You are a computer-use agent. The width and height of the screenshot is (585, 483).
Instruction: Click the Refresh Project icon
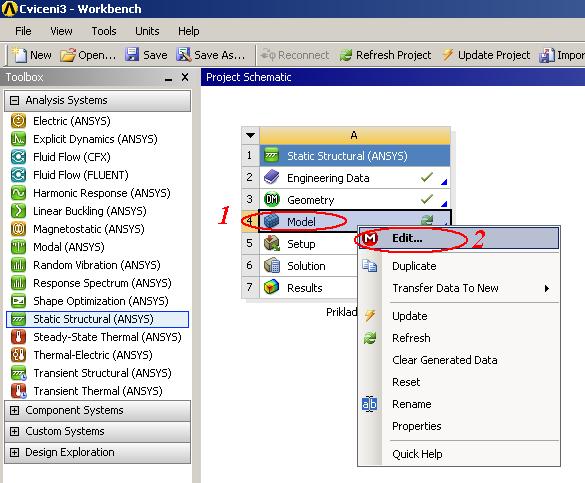[x=346, y=55]
